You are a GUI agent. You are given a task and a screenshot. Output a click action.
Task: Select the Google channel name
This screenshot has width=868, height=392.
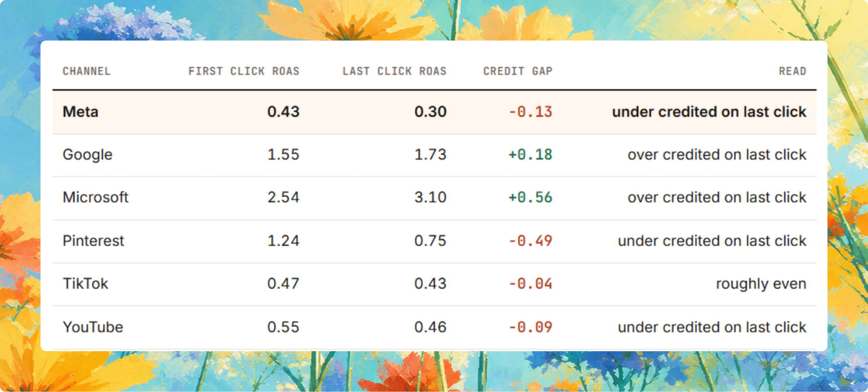coord(88,155)
